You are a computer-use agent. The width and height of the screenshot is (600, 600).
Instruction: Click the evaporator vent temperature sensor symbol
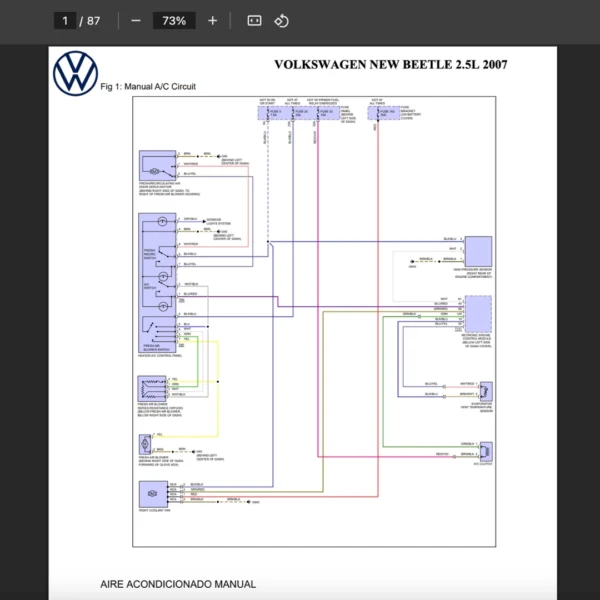coord(485,390)
